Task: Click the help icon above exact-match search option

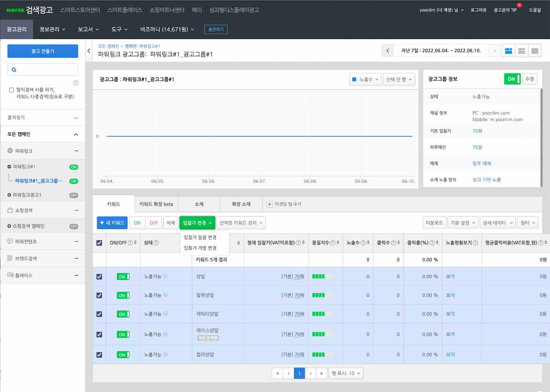Action: (x=76, y=83)
